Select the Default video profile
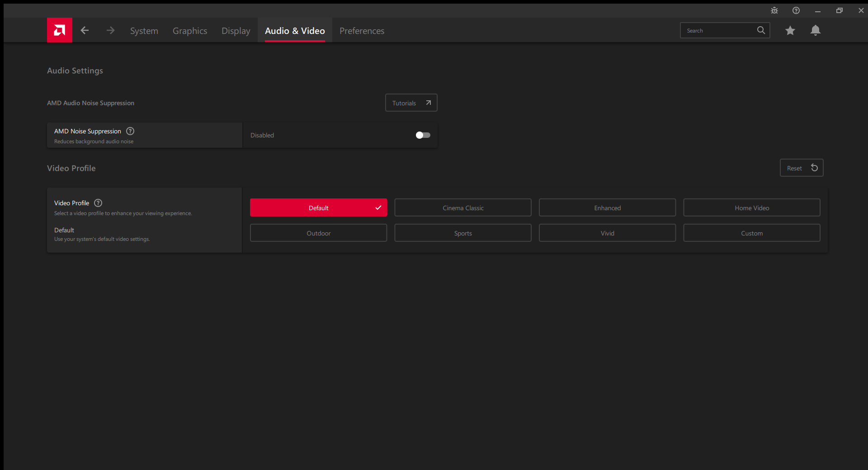Image resolution: width=868 pixels, height=470 pixels. pyautogui.click(x=319, y=207)
